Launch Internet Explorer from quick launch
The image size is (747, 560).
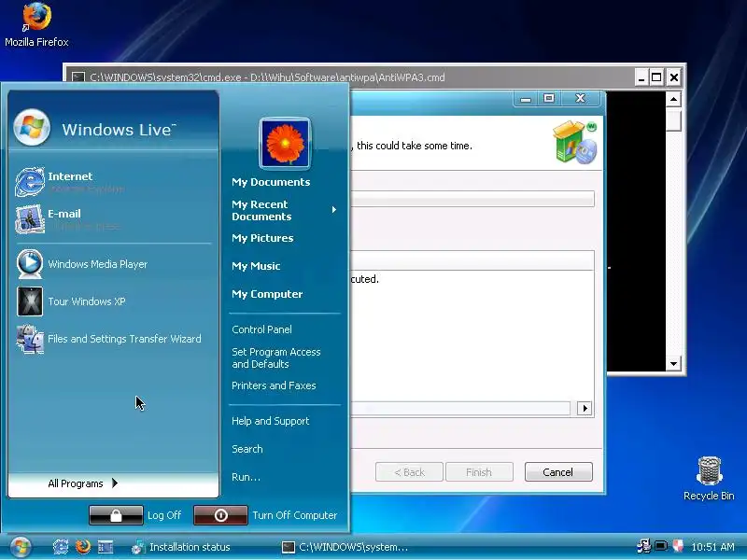tap(61, 547)
